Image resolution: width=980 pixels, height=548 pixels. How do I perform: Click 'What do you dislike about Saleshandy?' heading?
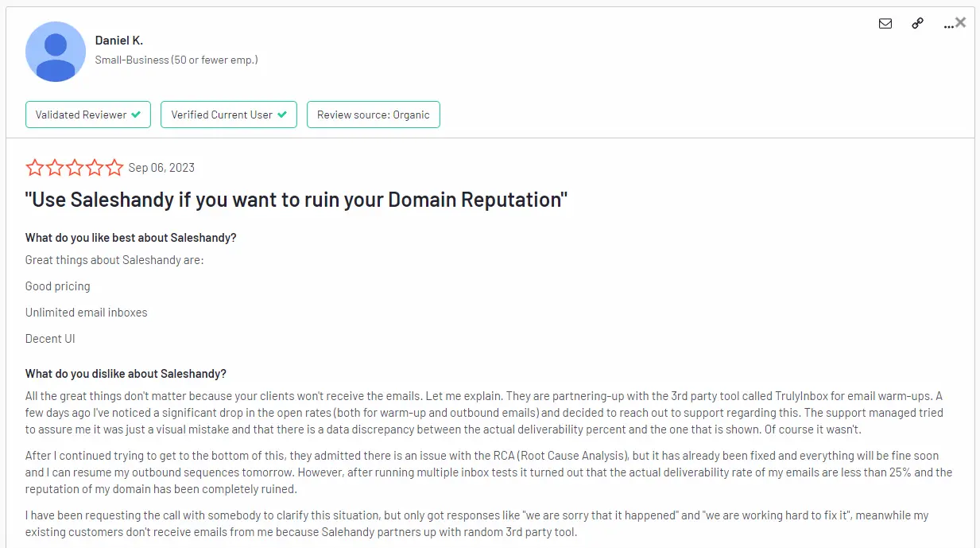126,374
